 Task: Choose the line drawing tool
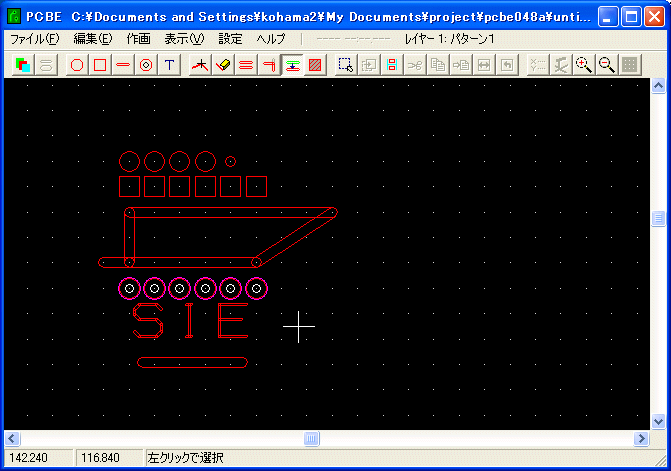tap(123, 65)
